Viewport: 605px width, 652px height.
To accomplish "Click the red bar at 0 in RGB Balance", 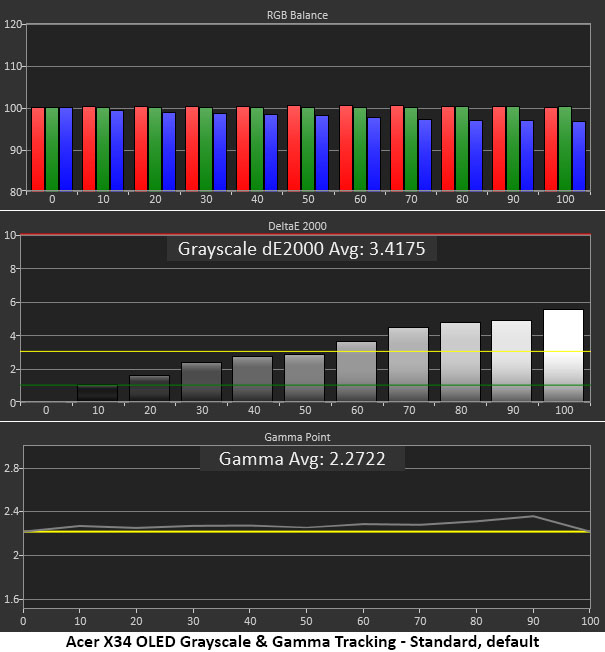I will (38, 149).
